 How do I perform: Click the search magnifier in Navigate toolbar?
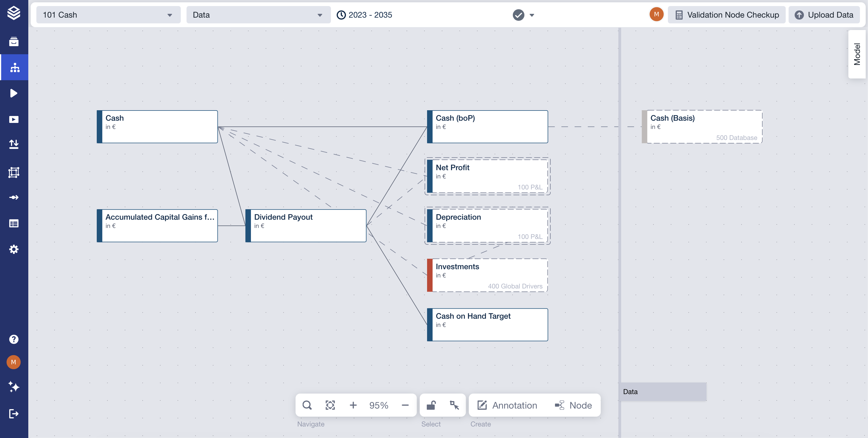[307, 405]
